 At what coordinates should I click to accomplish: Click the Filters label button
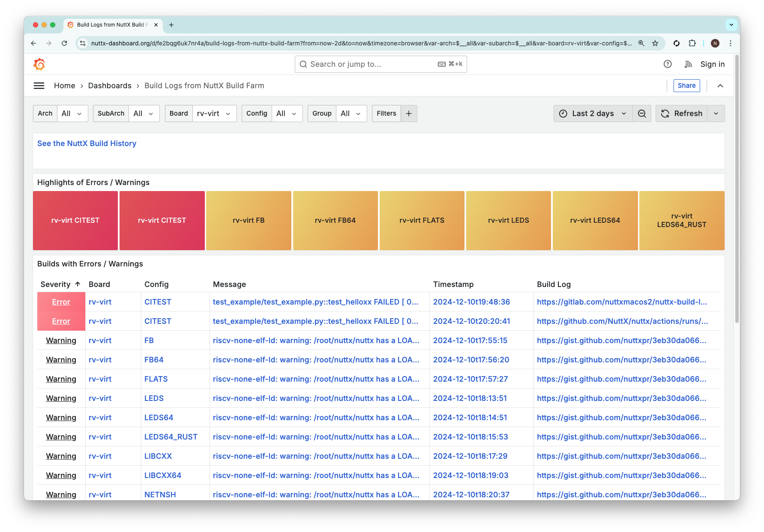(386, 114)
